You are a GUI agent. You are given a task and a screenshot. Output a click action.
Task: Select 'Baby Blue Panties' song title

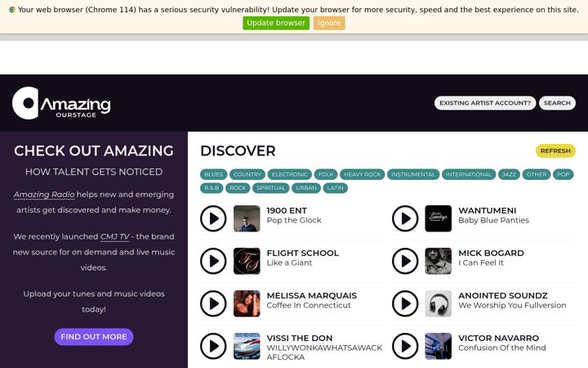(493, 221)
